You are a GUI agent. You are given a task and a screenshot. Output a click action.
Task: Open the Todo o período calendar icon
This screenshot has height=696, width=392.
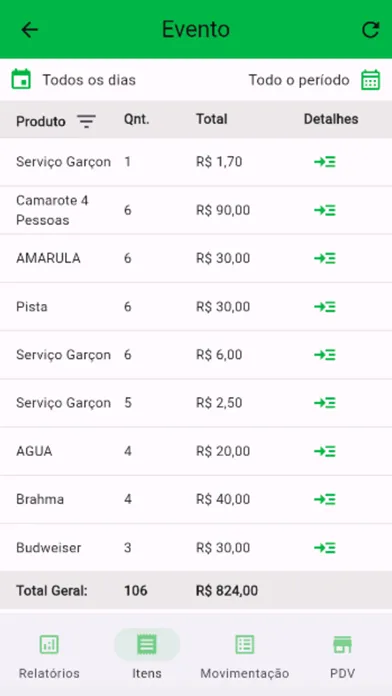370,80
